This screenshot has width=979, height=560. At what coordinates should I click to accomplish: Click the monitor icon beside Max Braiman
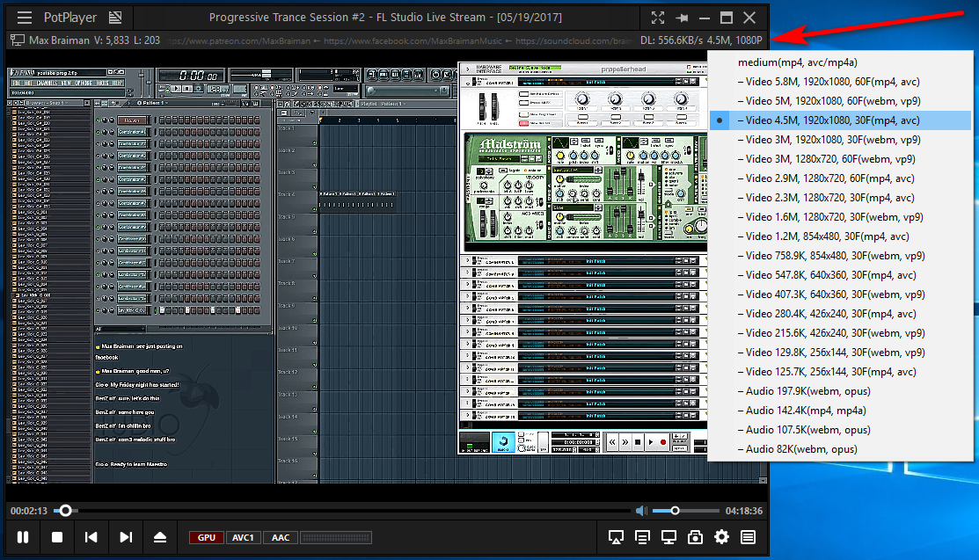pos(18,40)
